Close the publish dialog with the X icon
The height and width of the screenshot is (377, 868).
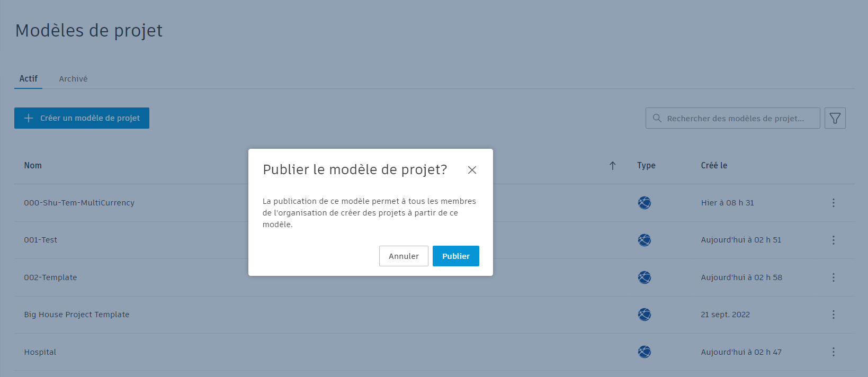(472, 170)
